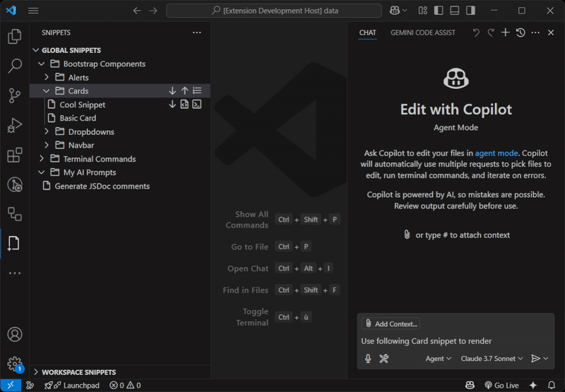
Task: Open the Claude 3.7 Sonnet model picker
Action: (492, 359)
